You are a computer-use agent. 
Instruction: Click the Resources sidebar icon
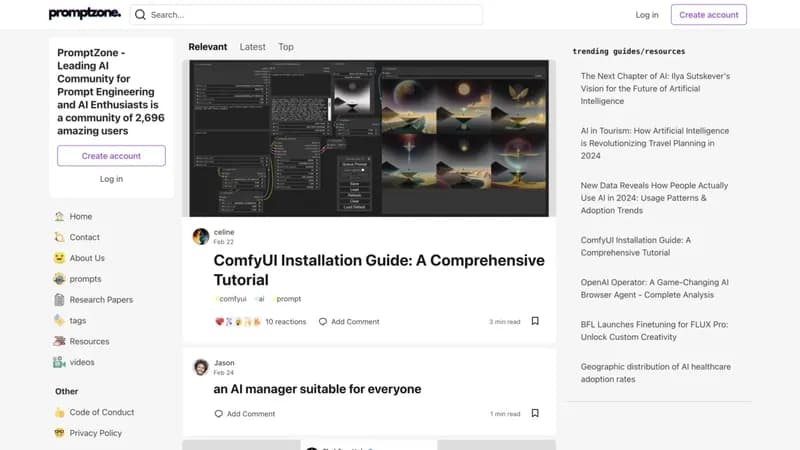tap(59, 341)
